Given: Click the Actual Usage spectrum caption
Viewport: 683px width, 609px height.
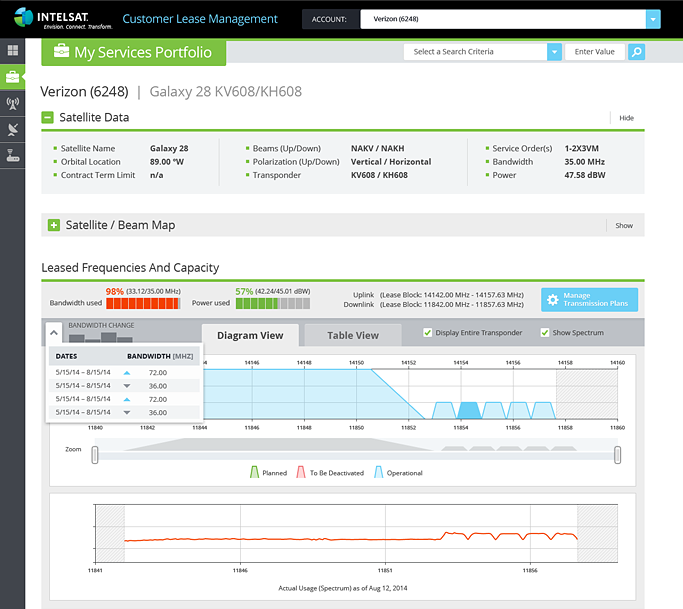Looking at the screenshot, I should tap(343, 588).
